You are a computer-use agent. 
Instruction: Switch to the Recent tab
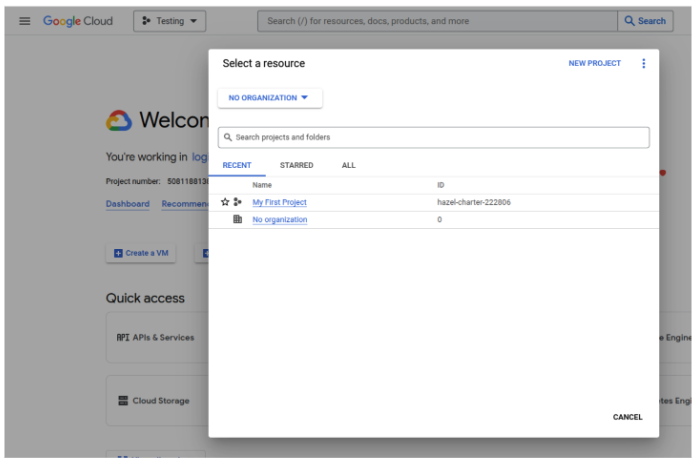237,165
